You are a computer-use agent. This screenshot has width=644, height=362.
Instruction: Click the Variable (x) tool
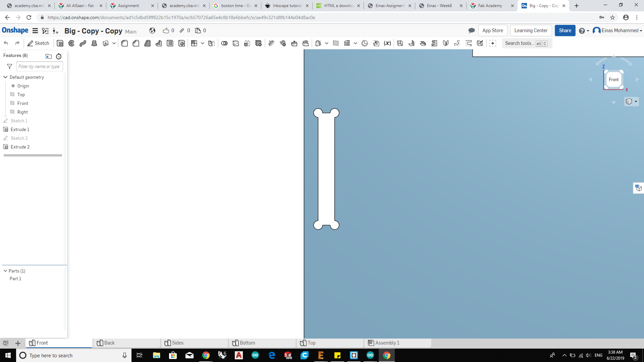(x=387, y=43)
